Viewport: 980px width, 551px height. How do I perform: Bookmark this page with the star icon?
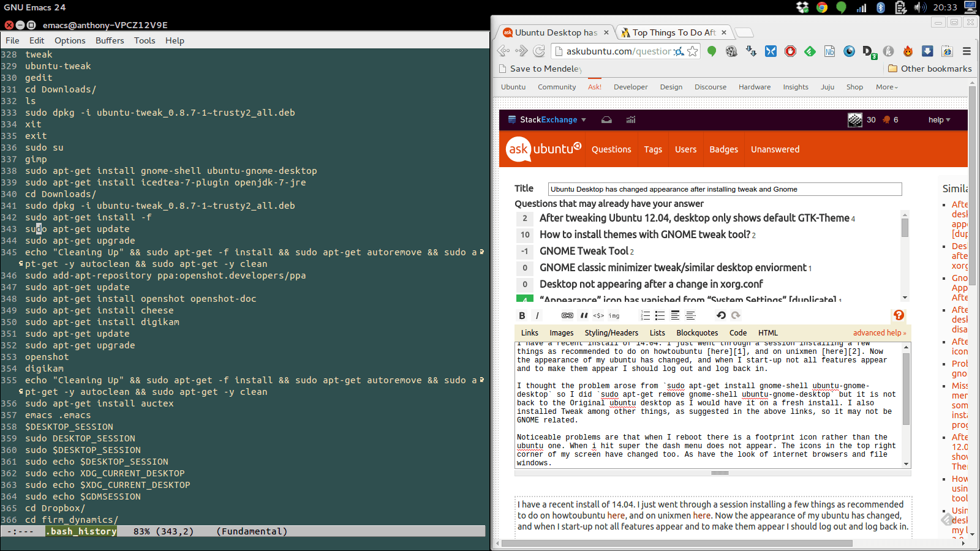pos(693,51)
